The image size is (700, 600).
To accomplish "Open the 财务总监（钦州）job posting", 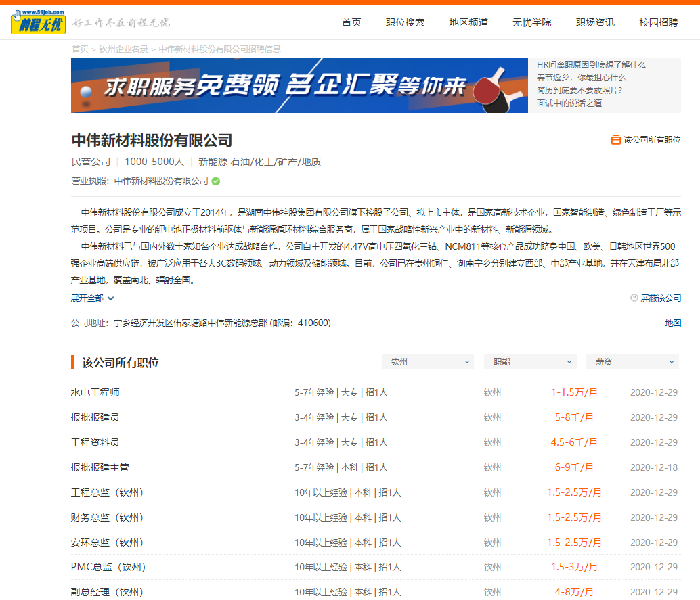I will pos(108,517).
